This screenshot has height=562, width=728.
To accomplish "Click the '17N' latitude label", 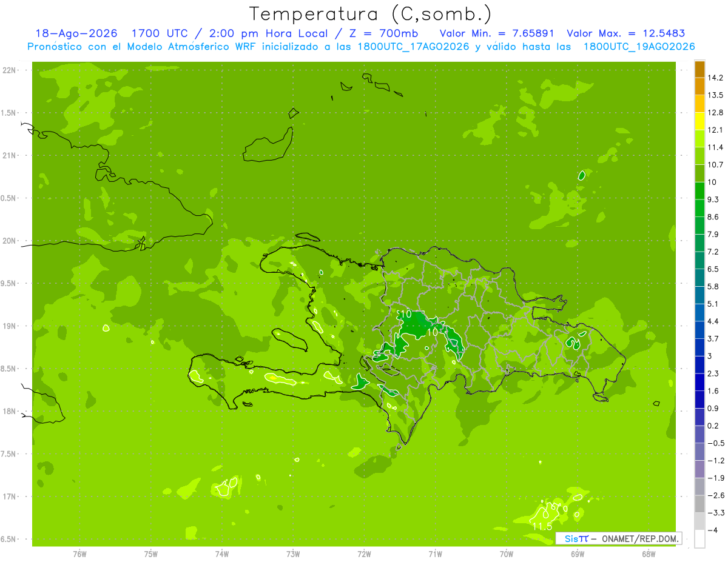I will [x=10, y=497].
